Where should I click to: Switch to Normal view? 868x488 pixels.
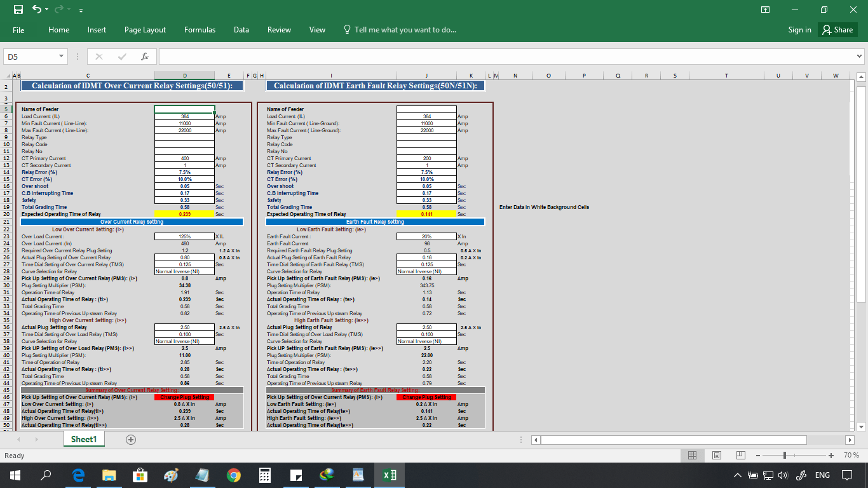click(693, 455)
